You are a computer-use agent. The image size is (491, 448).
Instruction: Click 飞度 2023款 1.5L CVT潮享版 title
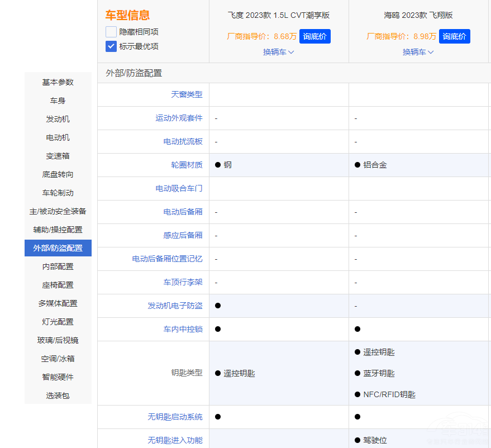pyautogui.click(x=279, y=15)
